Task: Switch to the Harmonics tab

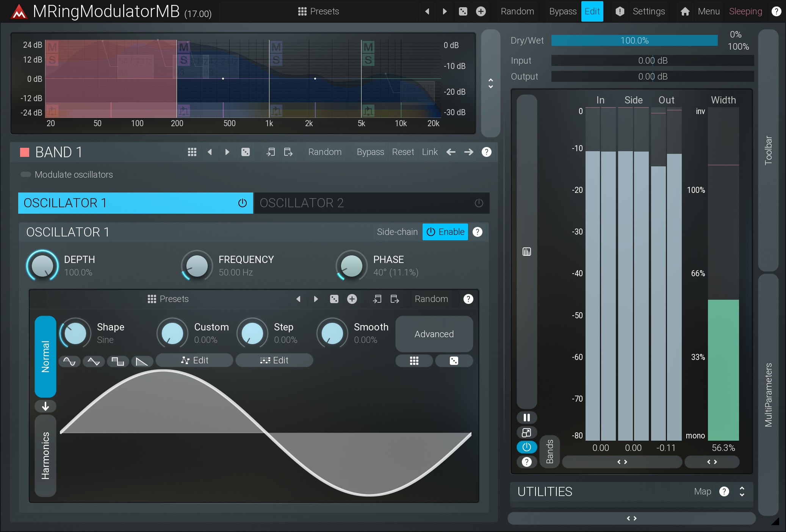Action: [x=45, y=456]
